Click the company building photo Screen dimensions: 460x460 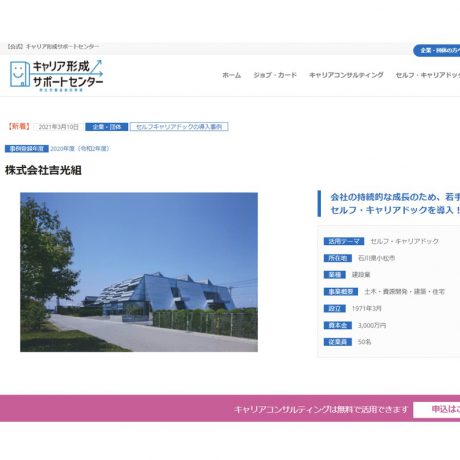(139, 272)
